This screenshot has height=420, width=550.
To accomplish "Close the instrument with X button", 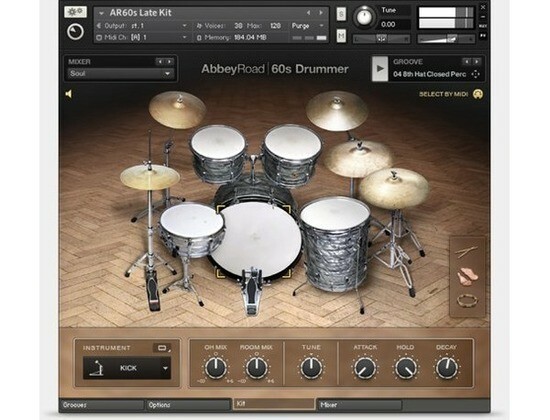I will click(x=483, y=7).
